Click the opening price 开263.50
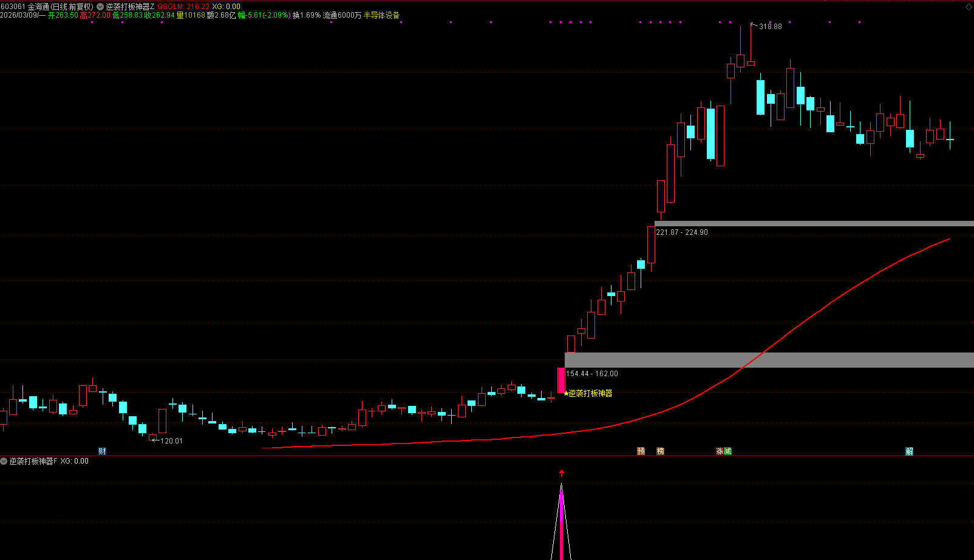Screen dimensions: 974x560 (x=63, y=15)
